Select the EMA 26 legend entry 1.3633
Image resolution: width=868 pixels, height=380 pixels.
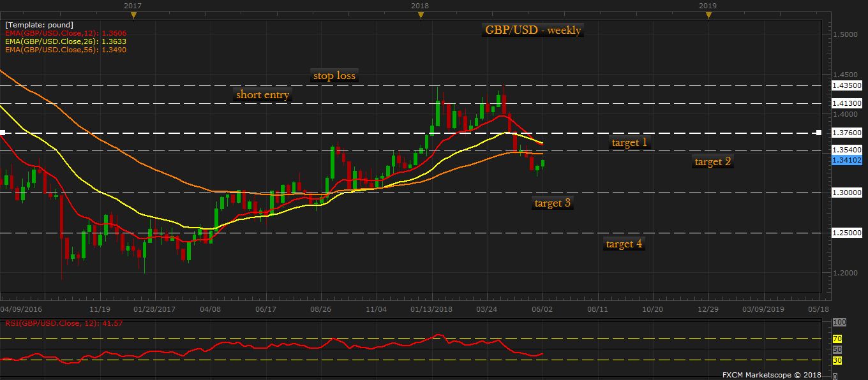(x=66, y=41)
